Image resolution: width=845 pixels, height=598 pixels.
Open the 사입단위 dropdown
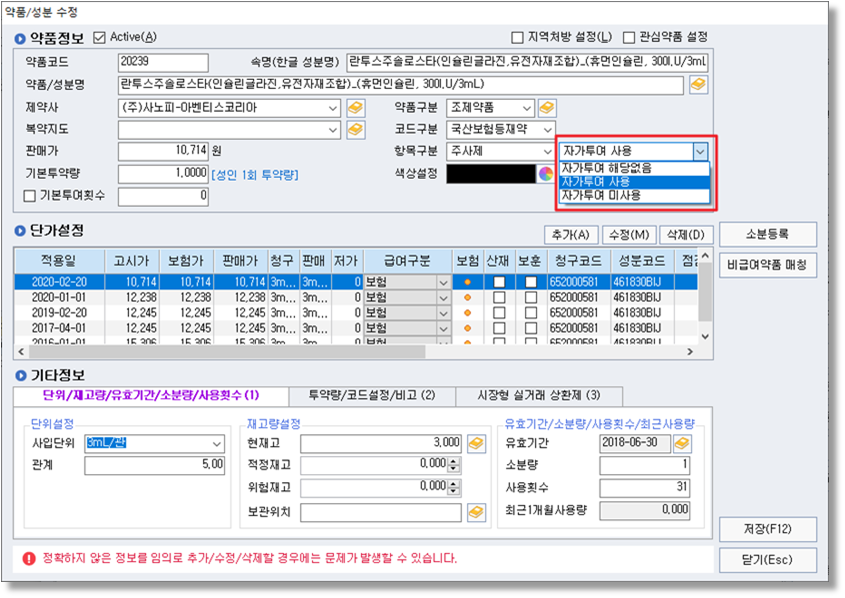tap(217, 443)
